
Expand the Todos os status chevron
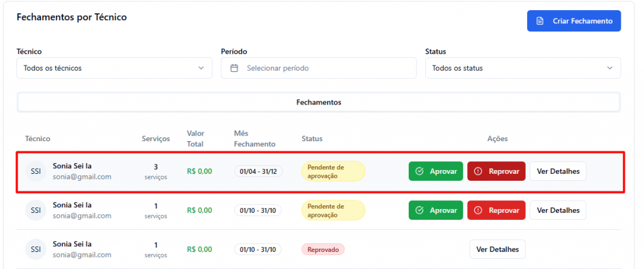pos(609,68)
